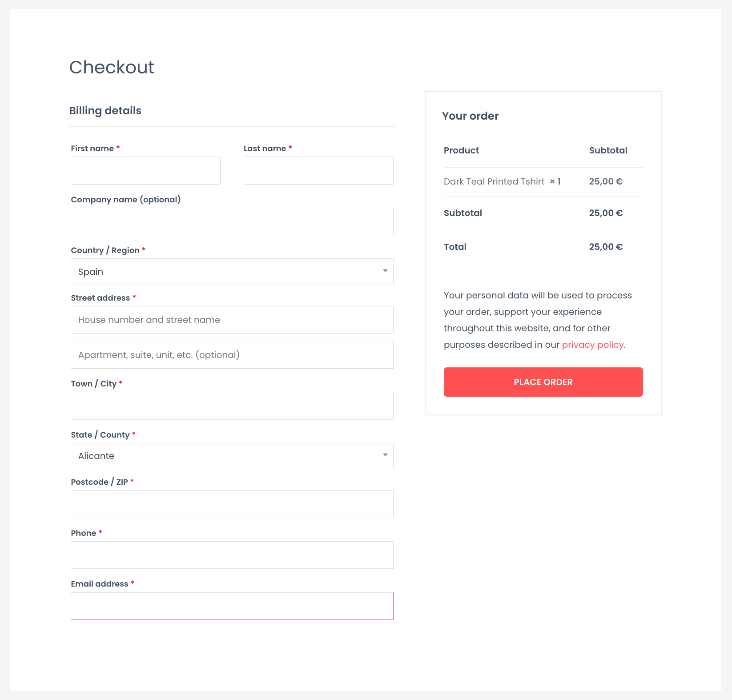Click the Dark Teal Printed Tshirt product name
732x700 pixels.
pyautogui.click(x=494, y=181)
